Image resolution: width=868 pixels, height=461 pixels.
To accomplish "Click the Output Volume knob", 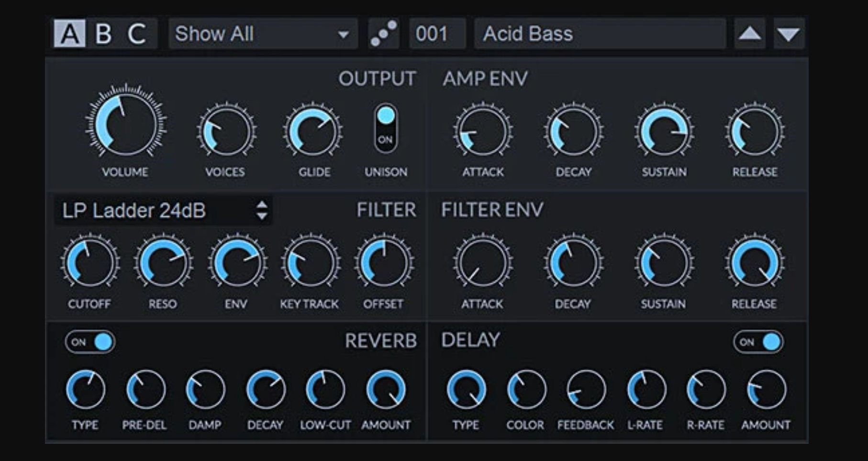I will tap(126, 124).
